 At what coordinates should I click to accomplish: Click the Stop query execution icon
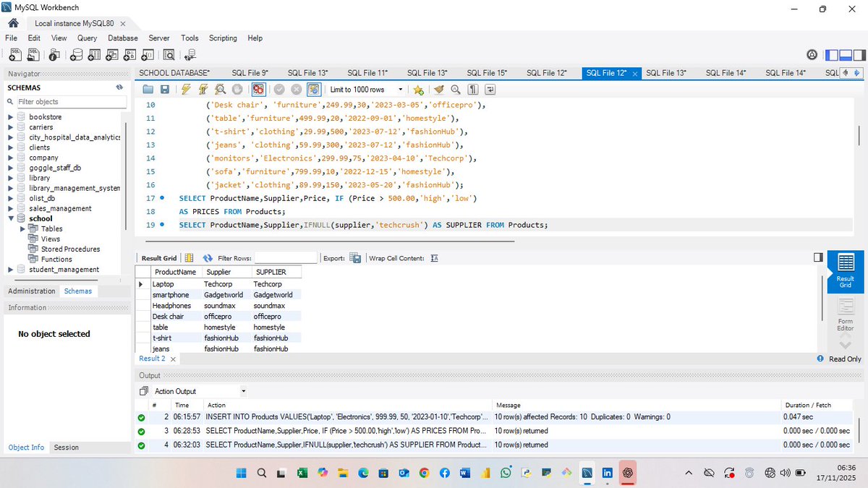pyautogui.click(x=236, y=90)
